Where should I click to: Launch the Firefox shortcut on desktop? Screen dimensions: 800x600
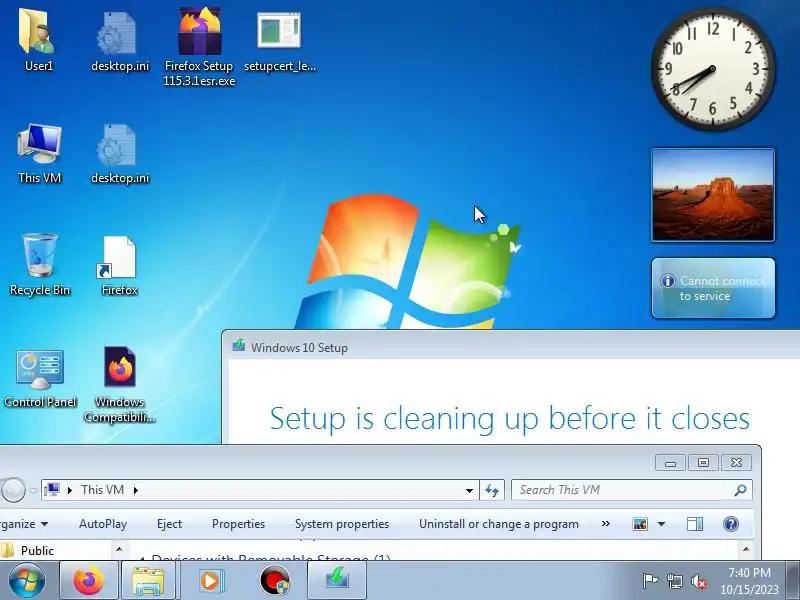pyautogui.click(x=119, y=264)
